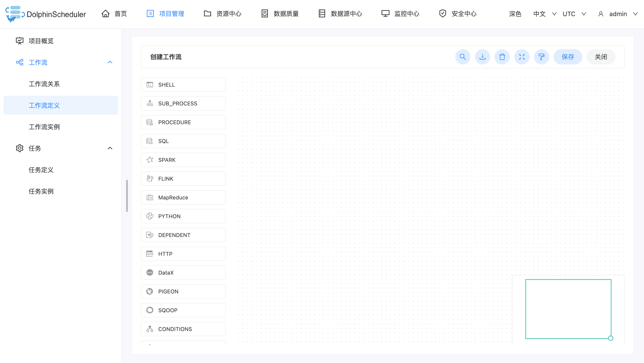Open the UTC timezone dropdown

(574, 14)
